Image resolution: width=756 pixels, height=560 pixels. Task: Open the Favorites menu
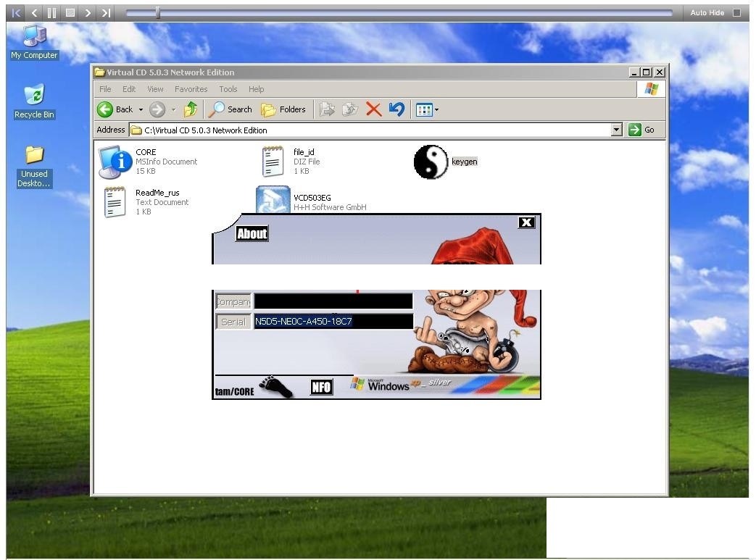(x=191, y=89)
